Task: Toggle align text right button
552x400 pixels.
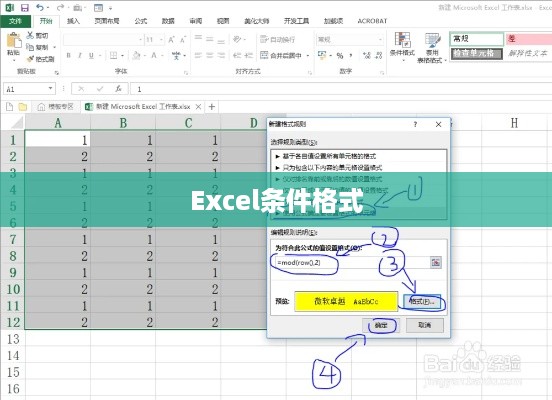Action: [x=221, y=55]
